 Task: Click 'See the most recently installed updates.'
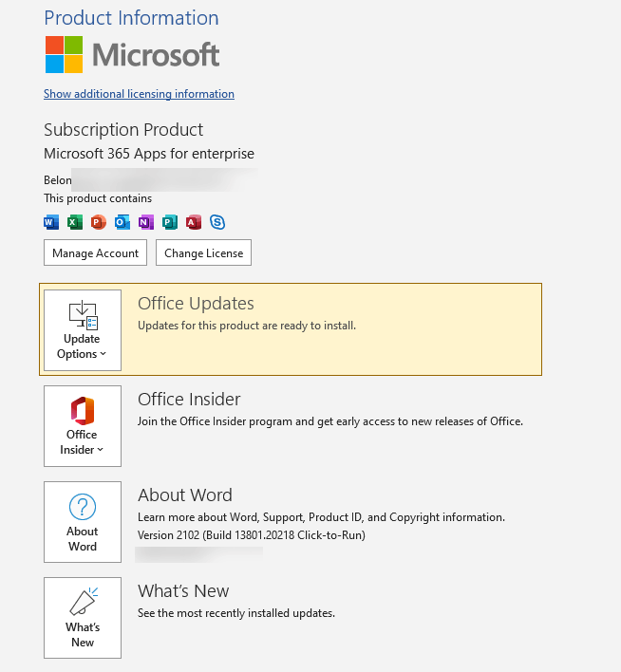[236, 613]
